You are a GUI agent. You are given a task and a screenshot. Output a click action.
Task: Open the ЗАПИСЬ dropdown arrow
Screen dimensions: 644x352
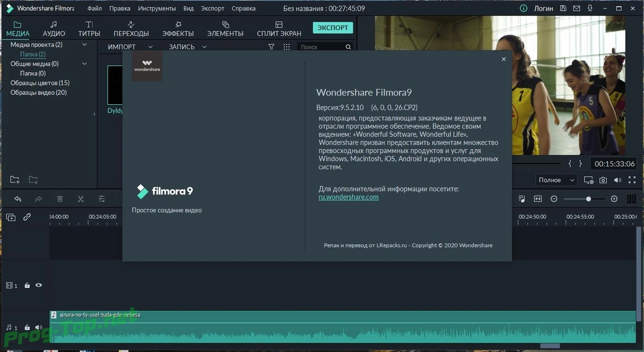coord(204,47)
